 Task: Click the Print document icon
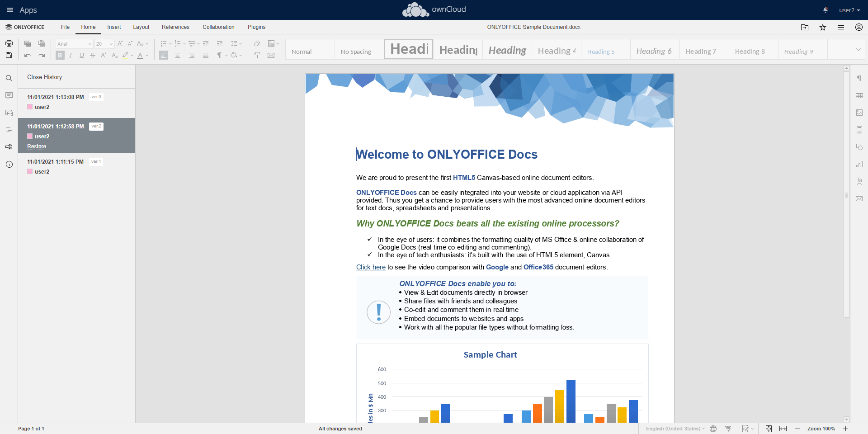9,43
